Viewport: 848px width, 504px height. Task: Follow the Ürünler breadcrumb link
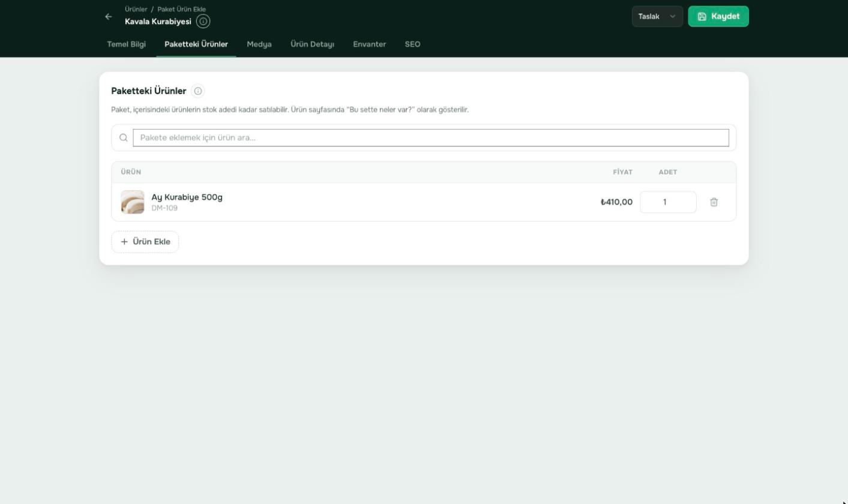(x=136, y=10)
